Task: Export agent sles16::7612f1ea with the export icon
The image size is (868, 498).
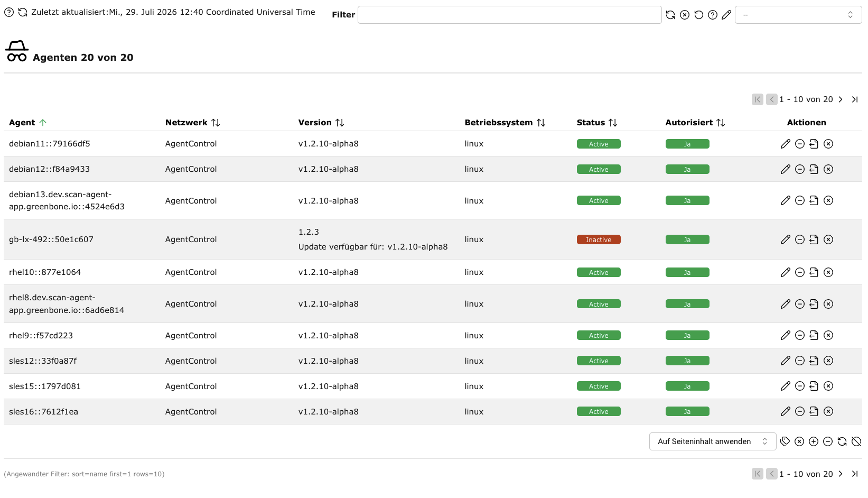Action: pos(814,411)
